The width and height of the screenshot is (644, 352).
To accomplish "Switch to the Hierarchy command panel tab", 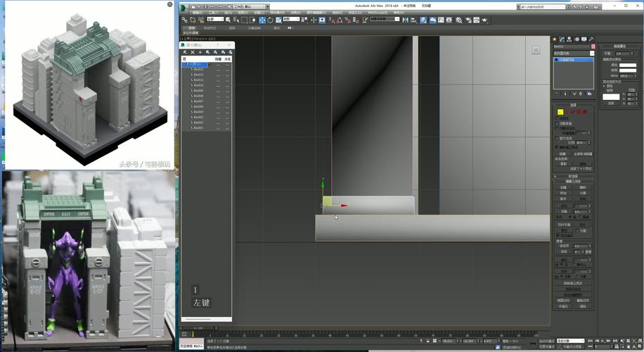I will pos(569,39).
